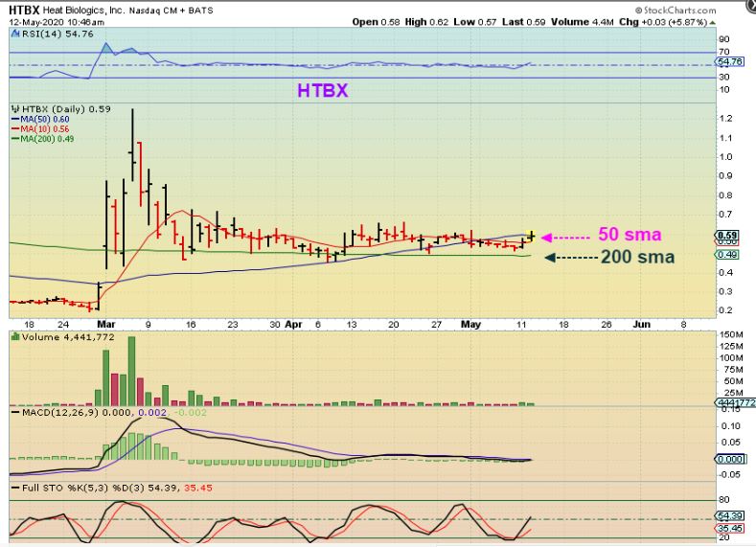Click the Nasdaq CM + BATS exchange label
The width and height of the screenshot is (756, 547).
(x=171, y=11)
